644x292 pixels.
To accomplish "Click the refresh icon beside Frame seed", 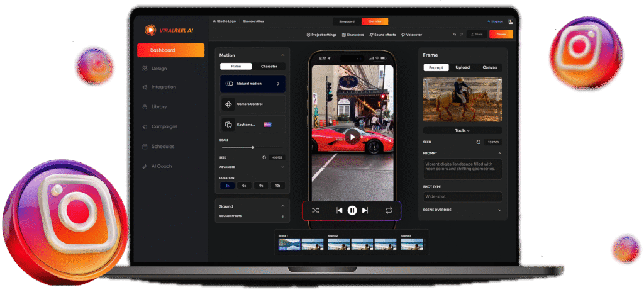I will pyautogui.click(x=479, y=142).
